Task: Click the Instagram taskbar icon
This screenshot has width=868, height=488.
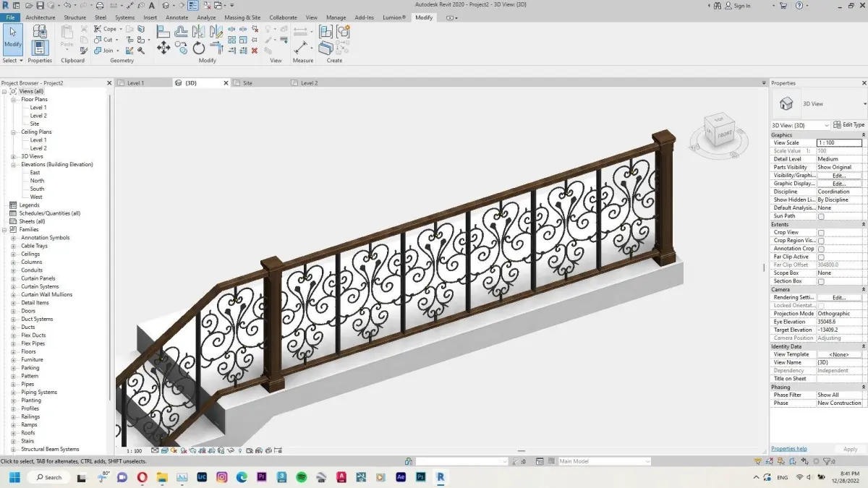Action: 221,477
